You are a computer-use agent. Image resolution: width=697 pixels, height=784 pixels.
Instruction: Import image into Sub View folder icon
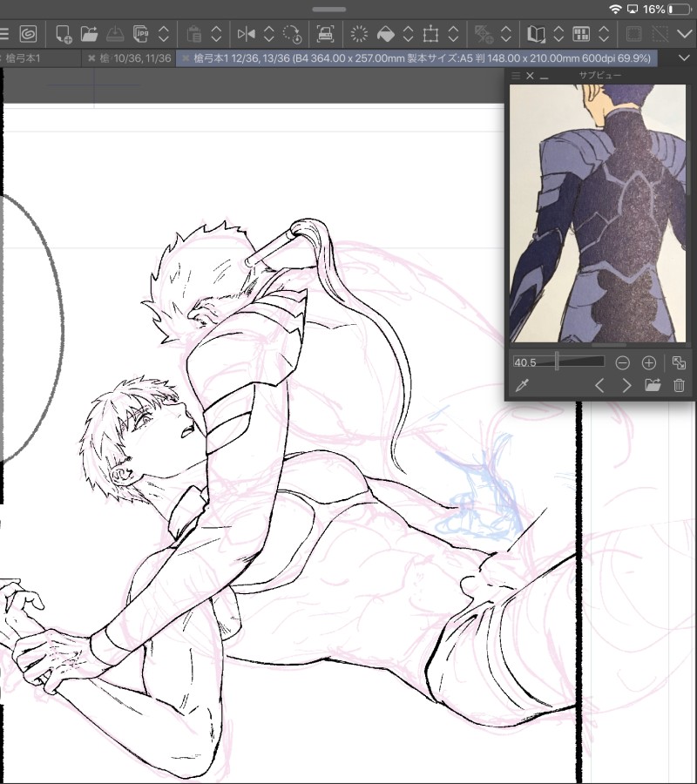click(x=653, y=385)
